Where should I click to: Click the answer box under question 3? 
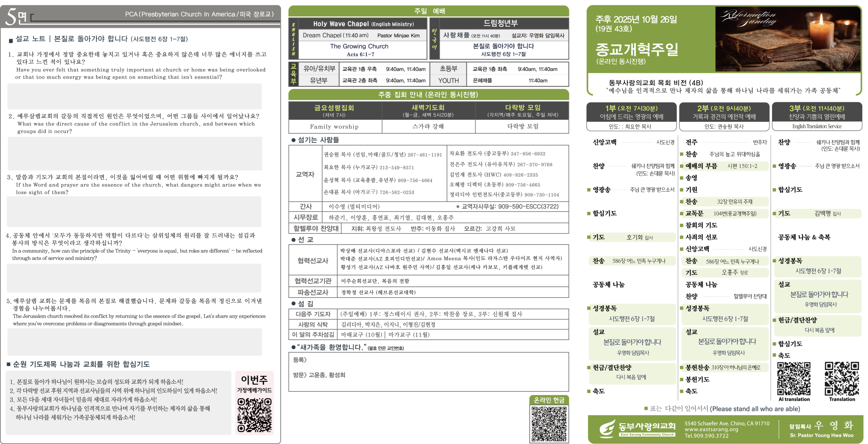[x=134, y=211]
